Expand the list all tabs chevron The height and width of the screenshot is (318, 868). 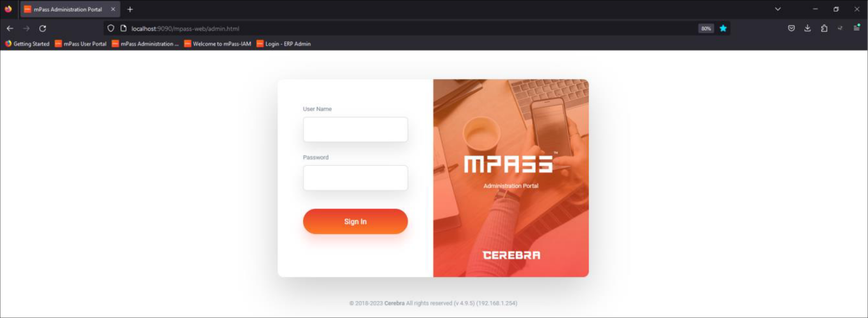coord(778,9)
